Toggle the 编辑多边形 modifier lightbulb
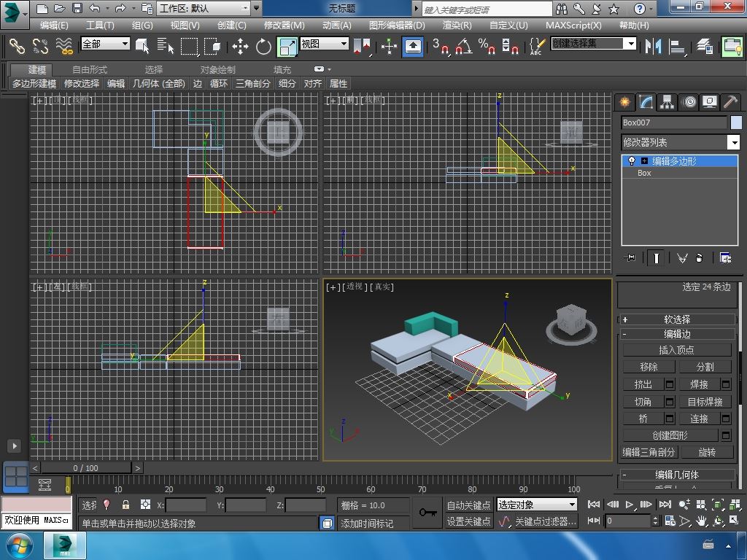Screen dimensions: 747x560 tap(632, 161)
